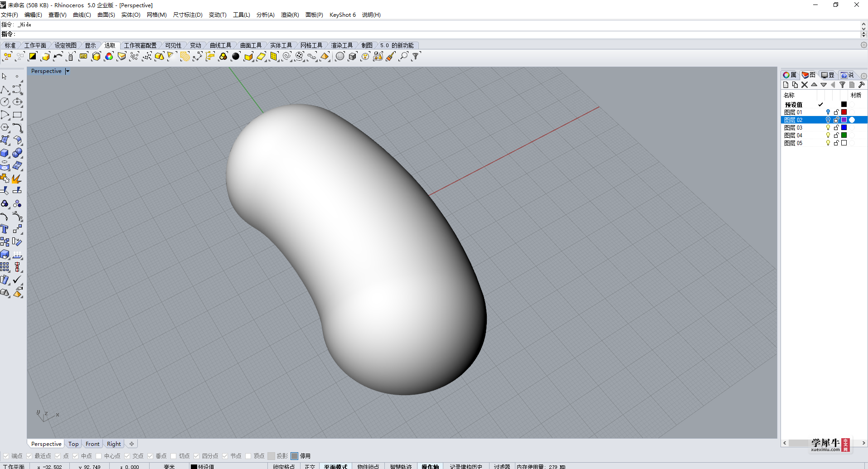This screenshot has height=469, width=868.
Task: Click the Select Points dotted icon
Action: [147, 56]
